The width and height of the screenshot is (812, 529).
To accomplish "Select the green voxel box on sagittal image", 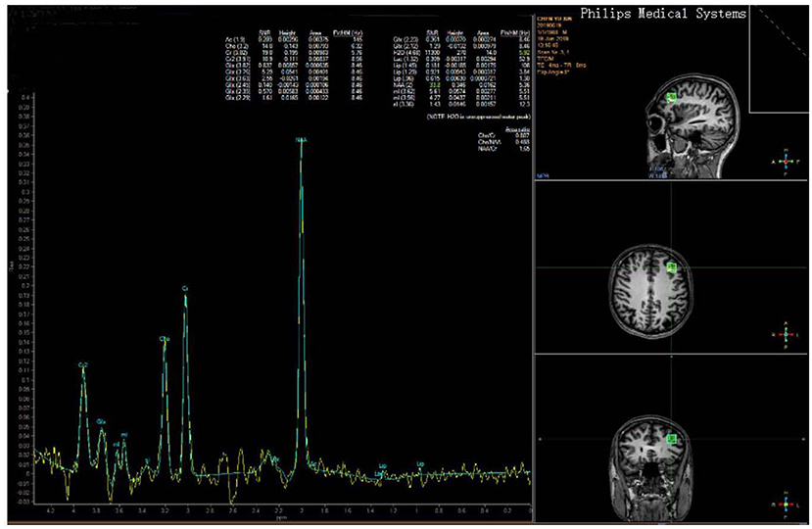I will 672,97.
